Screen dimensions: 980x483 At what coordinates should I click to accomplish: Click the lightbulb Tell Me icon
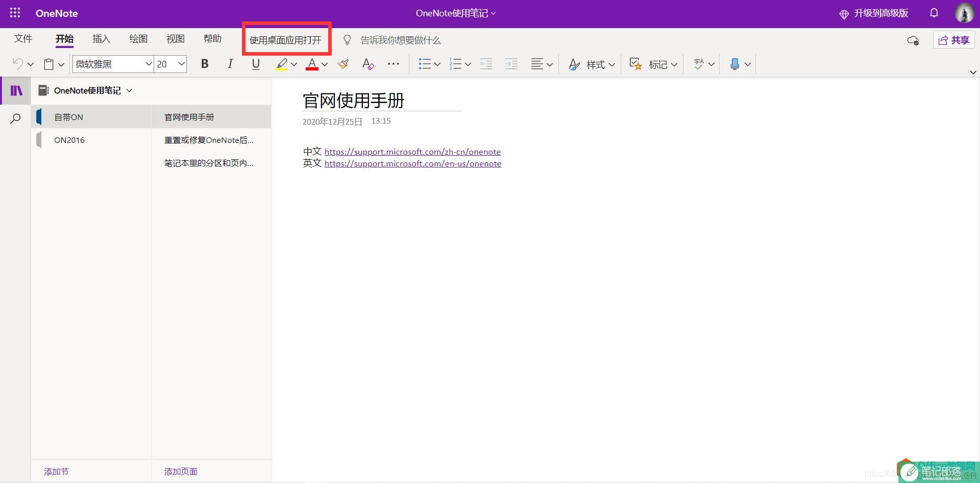[x=347, y=40]
